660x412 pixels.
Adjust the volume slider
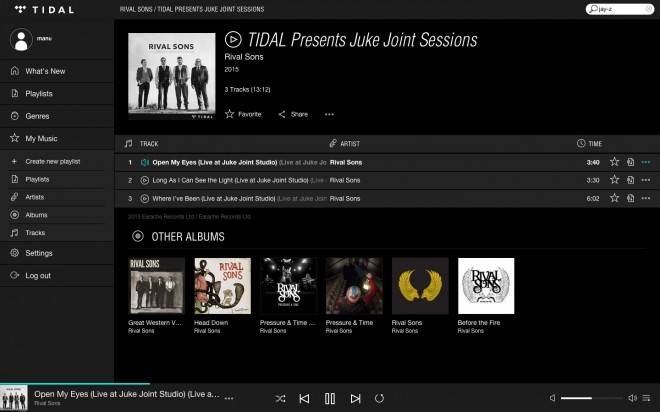click(591, 398)
